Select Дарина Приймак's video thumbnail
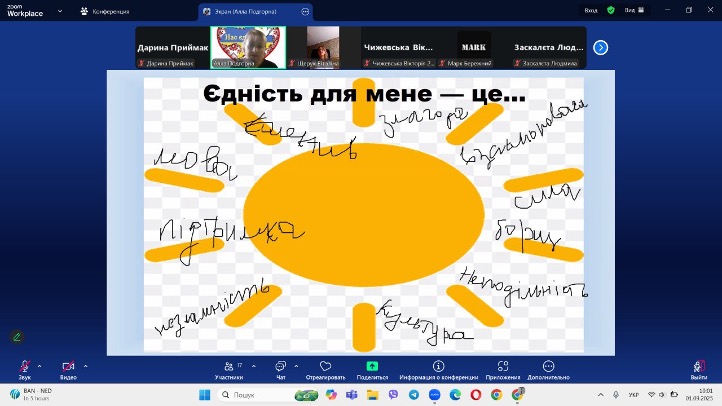 172,47
